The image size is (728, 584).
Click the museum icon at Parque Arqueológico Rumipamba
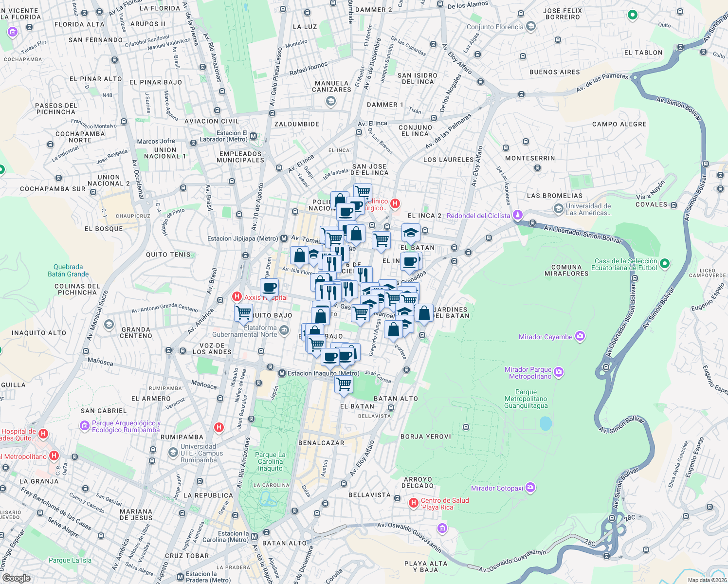(85, 426)
